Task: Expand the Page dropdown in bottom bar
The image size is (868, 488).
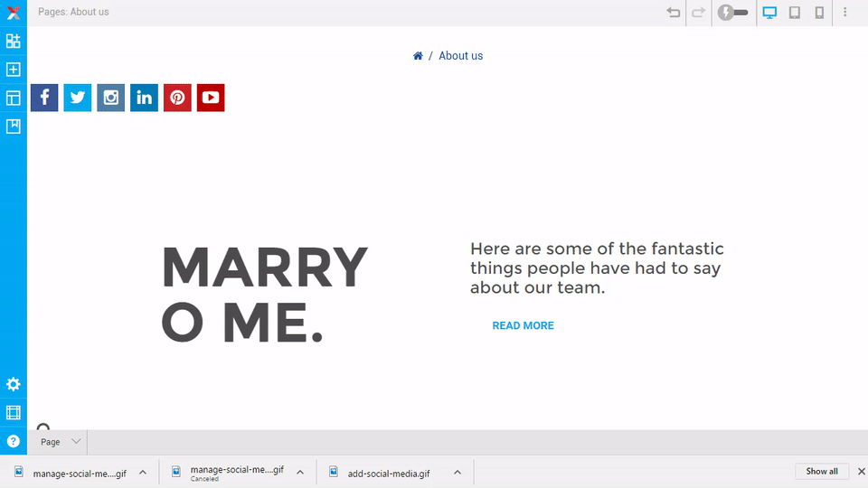Action: (61, 442)
